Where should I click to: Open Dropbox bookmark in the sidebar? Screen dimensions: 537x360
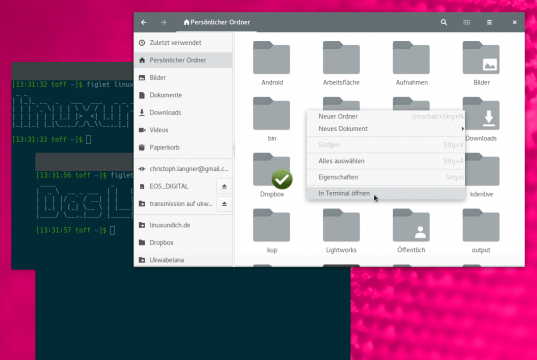[183, 243]
